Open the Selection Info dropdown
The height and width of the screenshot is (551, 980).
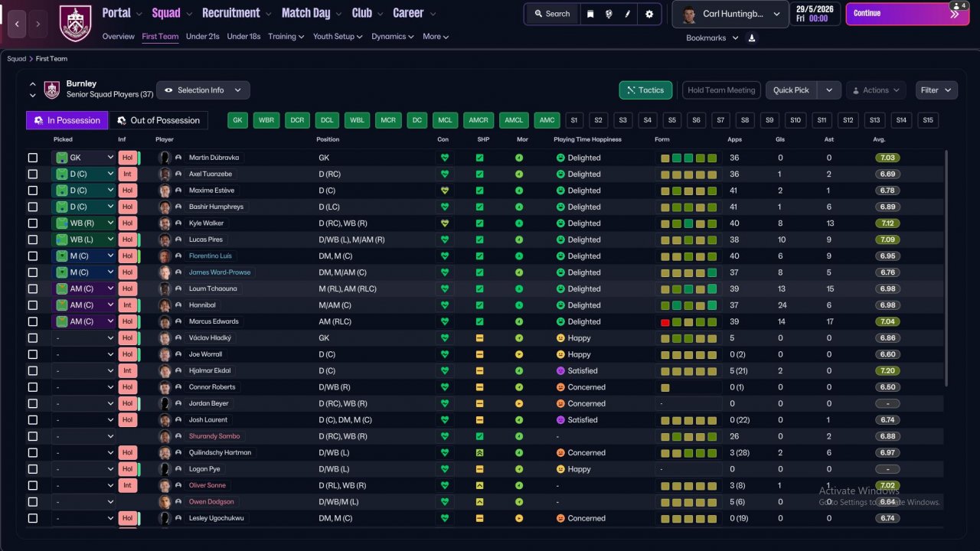pyautogui.click(x=203, y=90)
